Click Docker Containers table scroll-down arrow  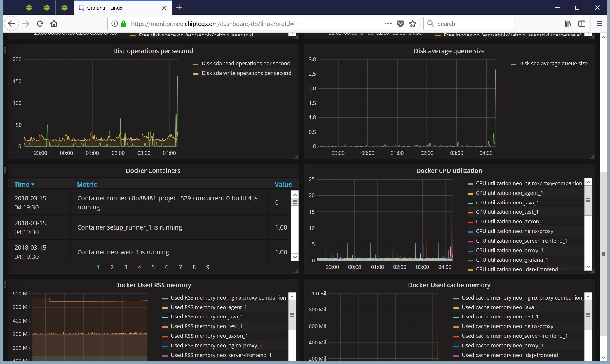point(295,257)
